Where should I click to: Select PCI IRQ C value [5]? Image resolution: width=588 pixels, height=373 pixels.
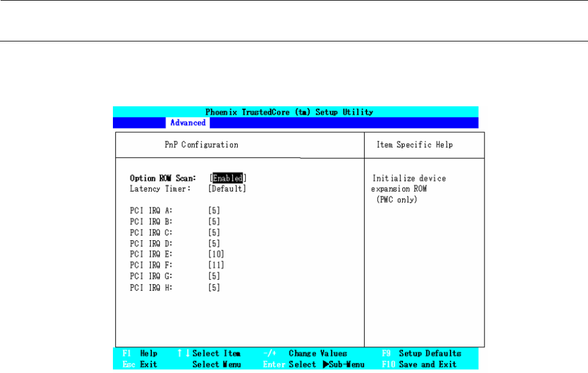[x=214, y=232]
